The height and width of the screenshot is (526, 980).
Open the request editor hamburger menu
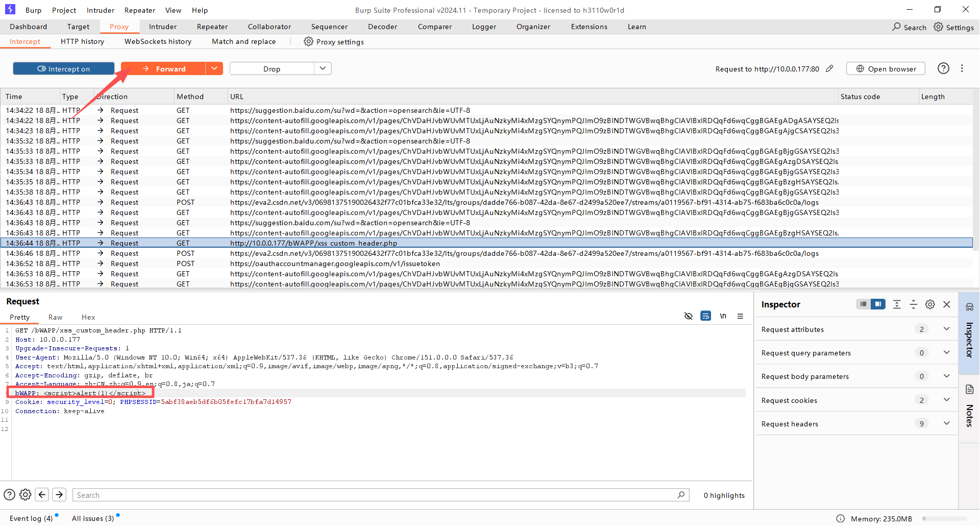[740, 316]
